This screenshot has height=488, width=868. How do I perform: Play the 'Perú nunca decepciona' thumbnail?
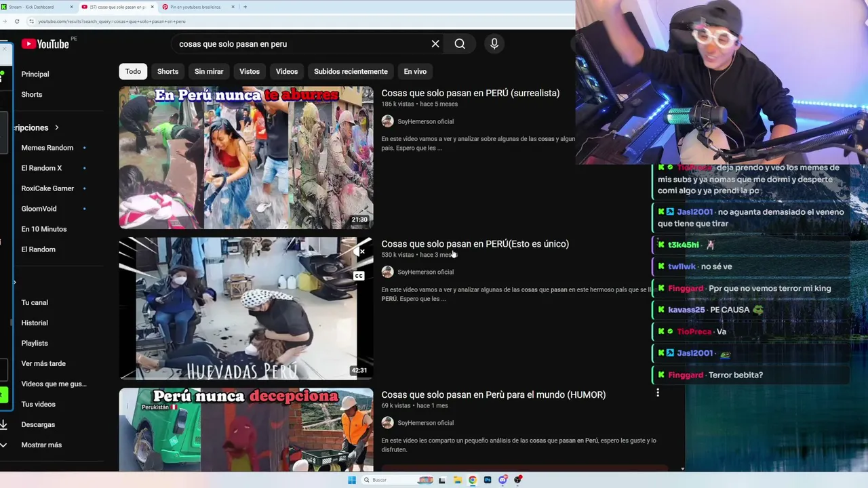246,430
